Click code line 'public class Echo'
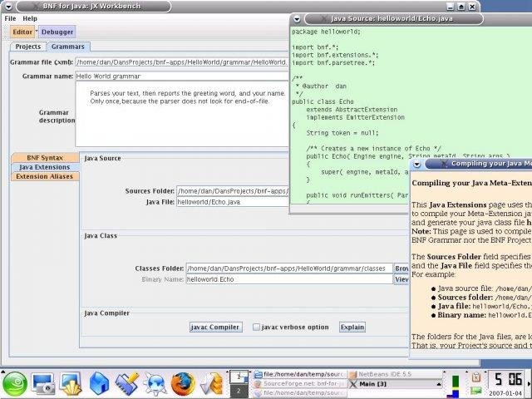The width and height of the screenshot is (532, 399). (x=323, y=101)
